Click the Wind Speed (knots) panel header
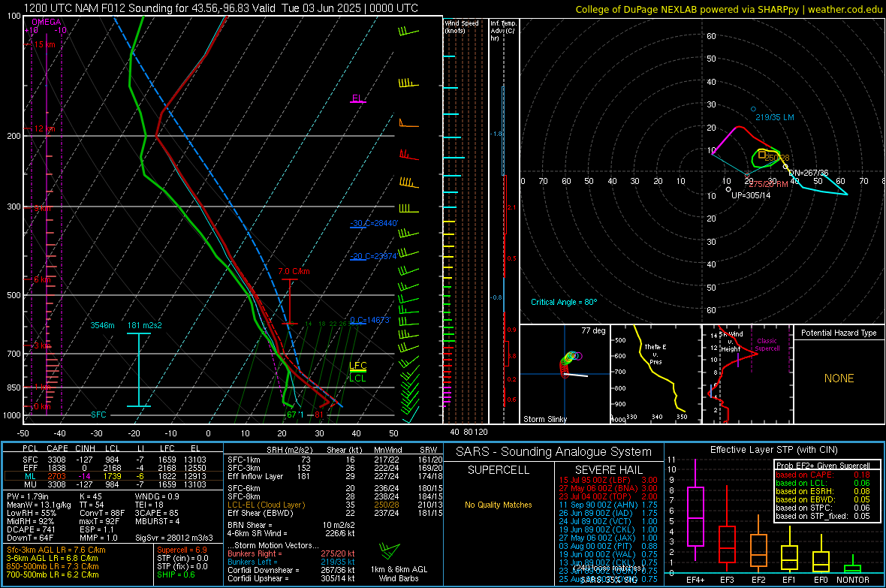Screen dimensions: 886x588 click(x=462, y=26)
